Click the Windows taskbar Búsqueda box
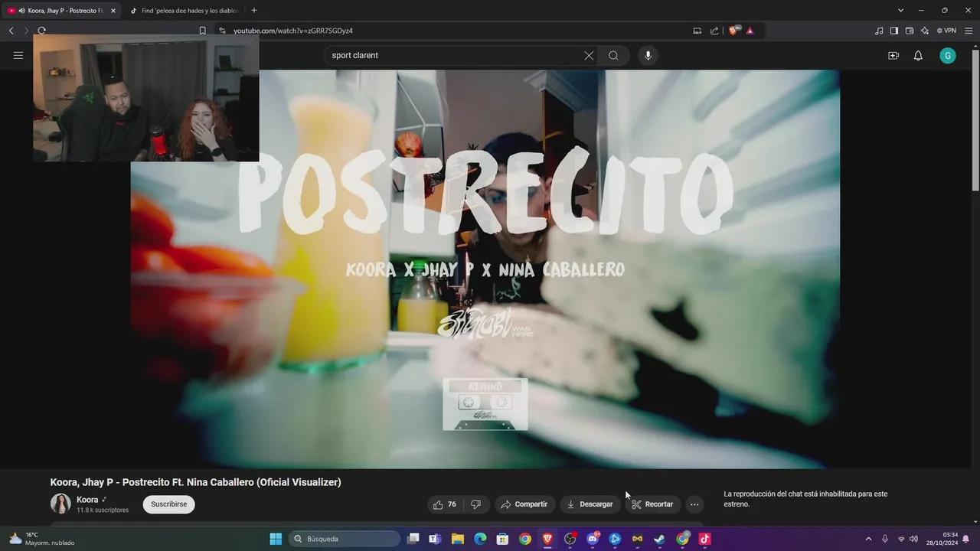980x551 pixels. pos(345,539)
